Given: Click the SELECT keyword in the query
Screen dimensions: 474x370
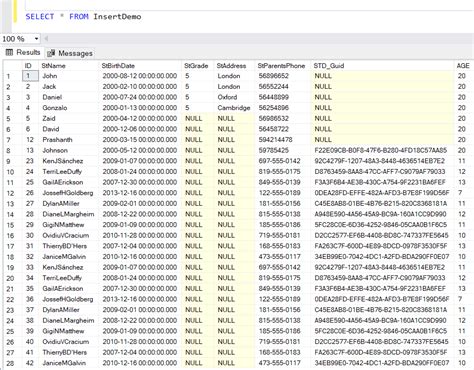Looking at the screenshot, I should click(40, 17).
